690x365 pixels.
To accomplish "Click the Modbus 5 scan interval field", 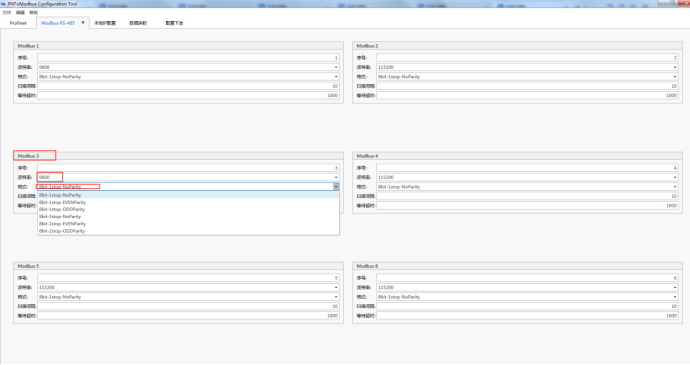I will tap(188, 306).
